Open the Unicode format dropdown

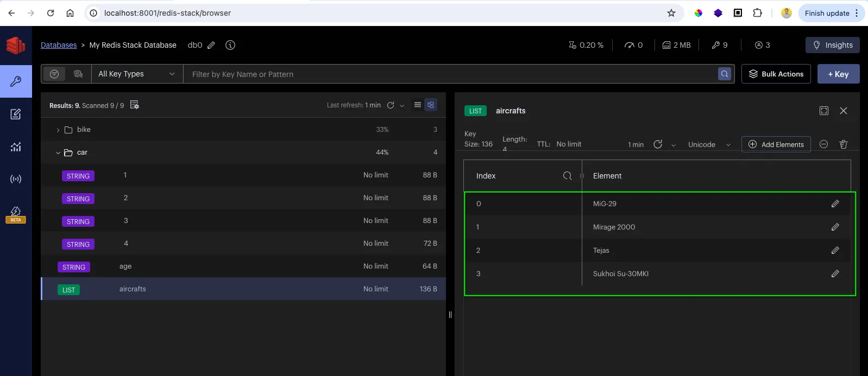tap(709, 144)
